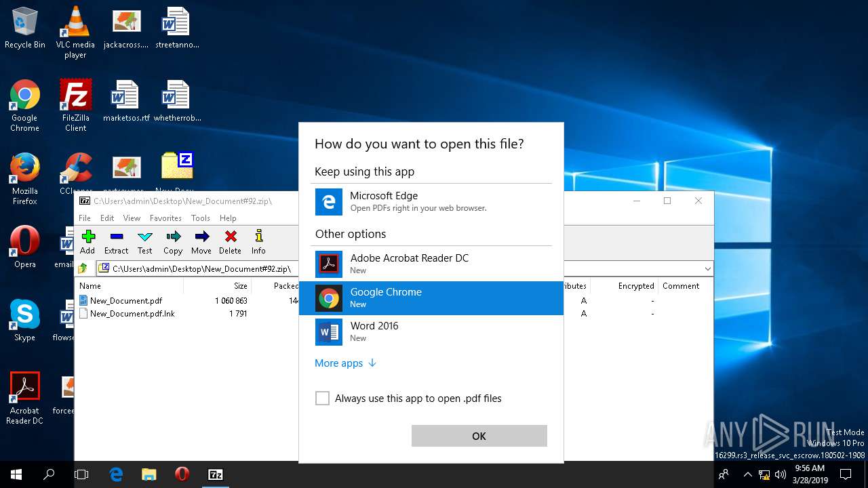Click the File Explorer taskbar icon
Screen dimensions: 868x488
149,474
